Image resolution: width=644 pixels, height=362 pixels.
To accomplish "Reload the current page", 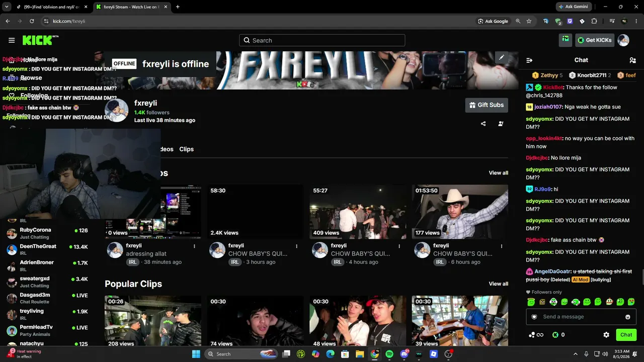I will click(x=32, y=21).
